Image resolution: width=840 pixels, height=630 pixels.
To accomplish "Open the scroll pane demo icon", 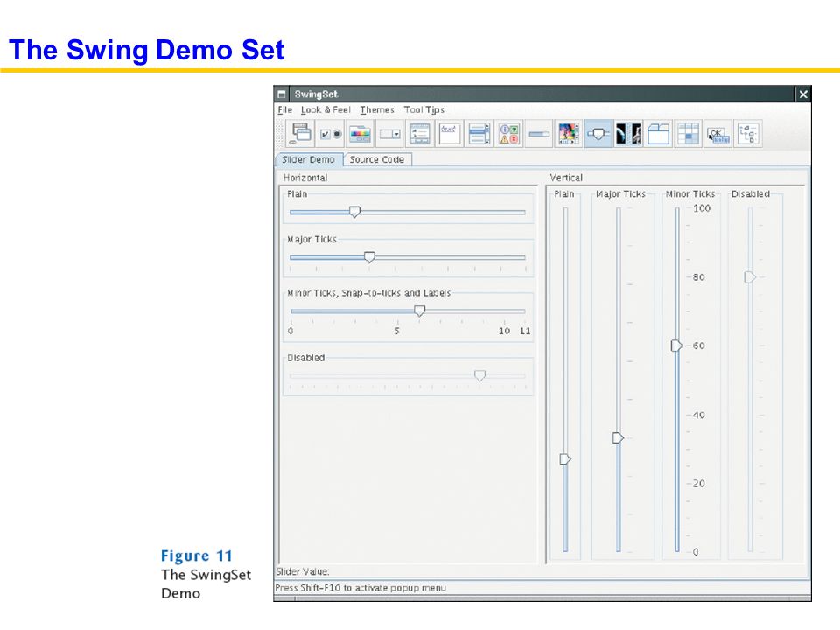I will point(569,133).
